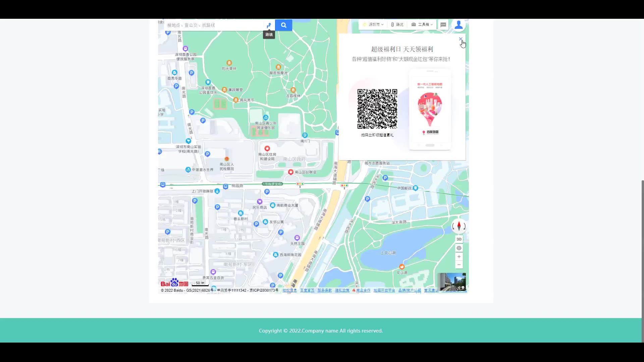Click the 南山区住房和建设局 red marker
The image size is (644, 362).
(267, 148)
